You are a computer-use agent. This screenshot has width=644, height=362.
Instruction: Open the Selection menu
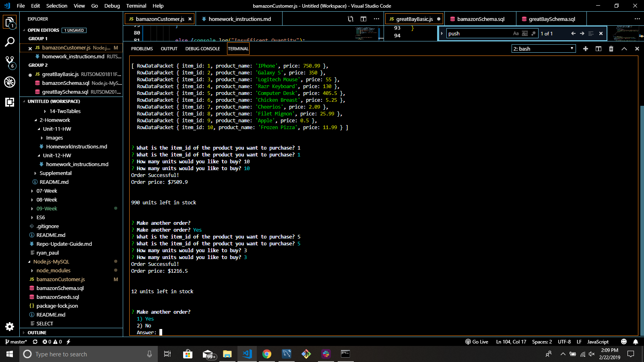coord(57,6)
